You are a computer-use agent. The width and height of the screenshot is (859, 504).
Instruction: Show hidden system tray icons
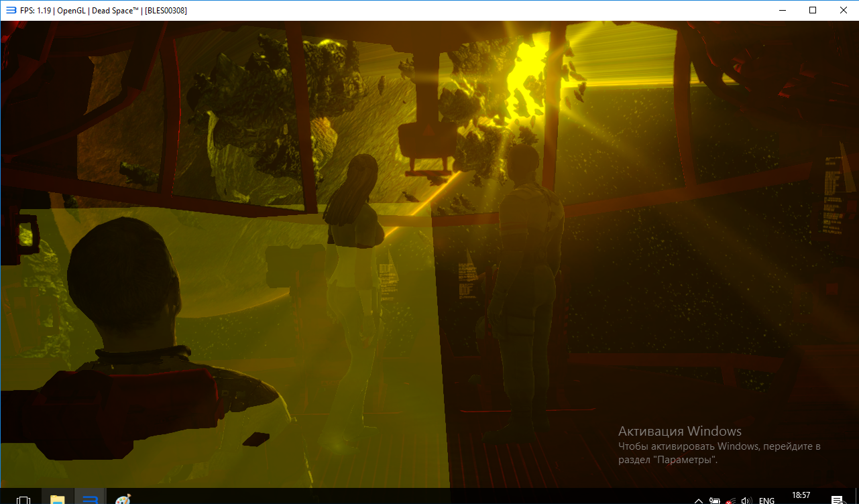pos(699,500)
